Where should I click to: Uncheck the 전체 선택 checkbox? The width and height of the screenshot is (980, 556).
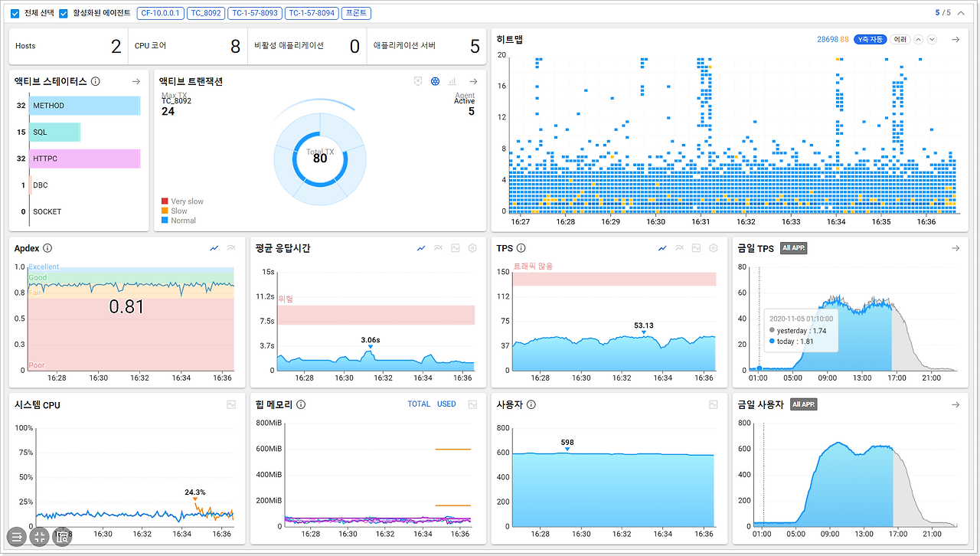[x=15, y=13]
